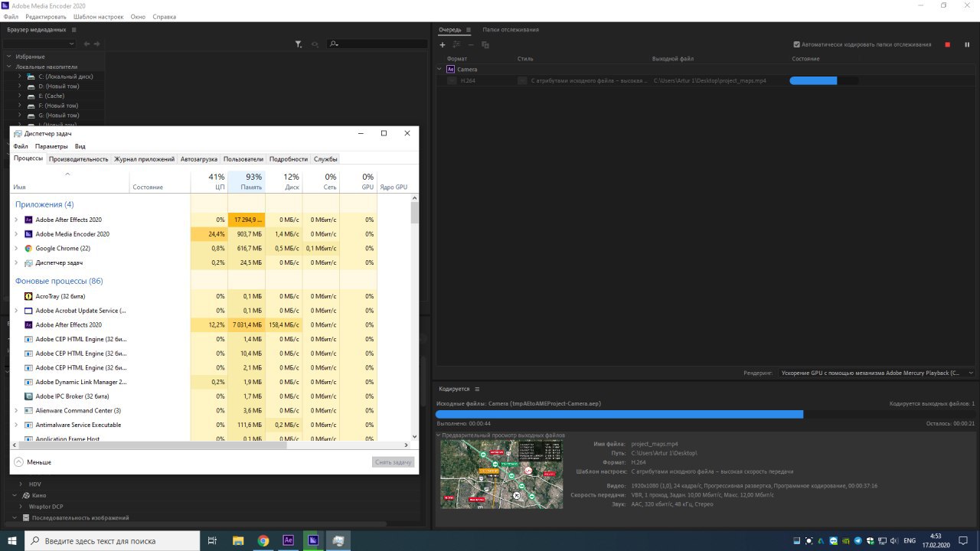980x551 pixels.
Task: Expand the D: (Новый том) drive
Action: (20, 86)
